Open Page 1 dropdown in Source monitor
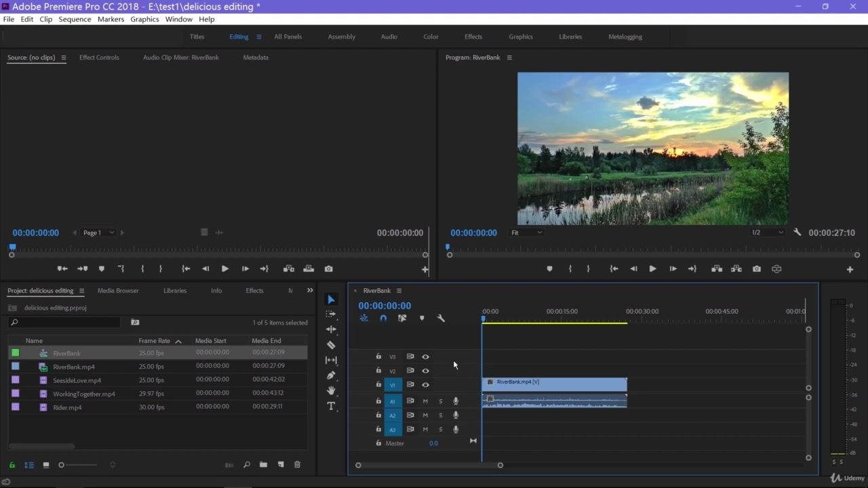This screenshot has width=868, height=488. pos(98,232)
